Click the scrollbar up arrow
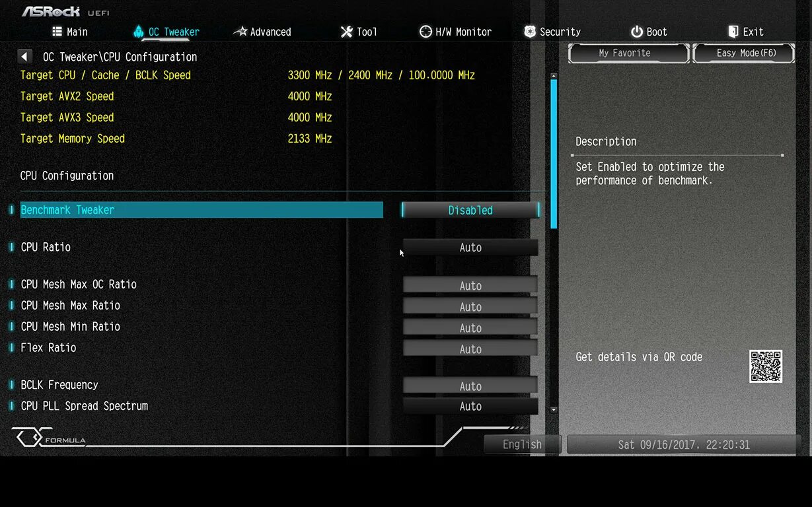The image size is (812, 507). pos(554,76)
